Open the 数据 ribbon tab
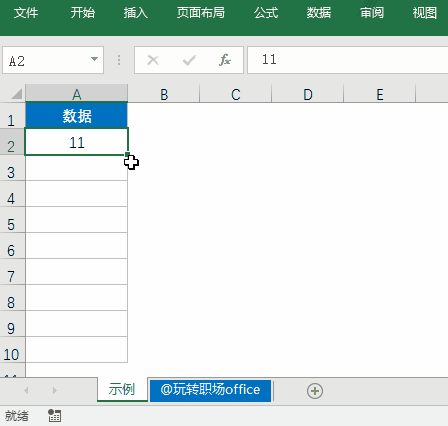Image resolution: width=448 pixels, height=426 pixels. [x=319, y=13]
